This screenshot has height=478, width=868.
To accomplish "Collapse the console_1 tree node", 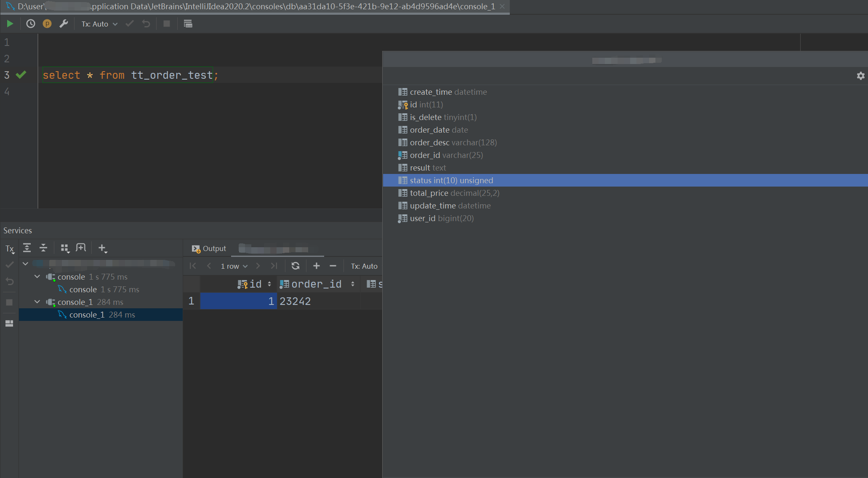I will [x=37, y=302].
